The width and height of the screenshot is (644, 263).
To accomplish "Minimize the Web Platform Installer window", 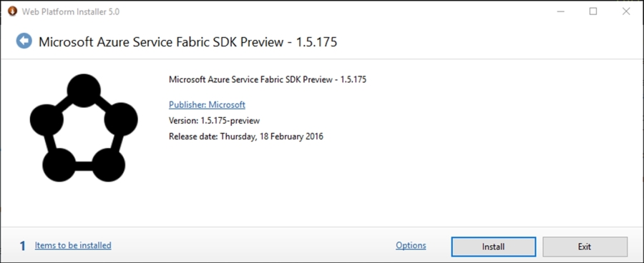I will point(560,11).
